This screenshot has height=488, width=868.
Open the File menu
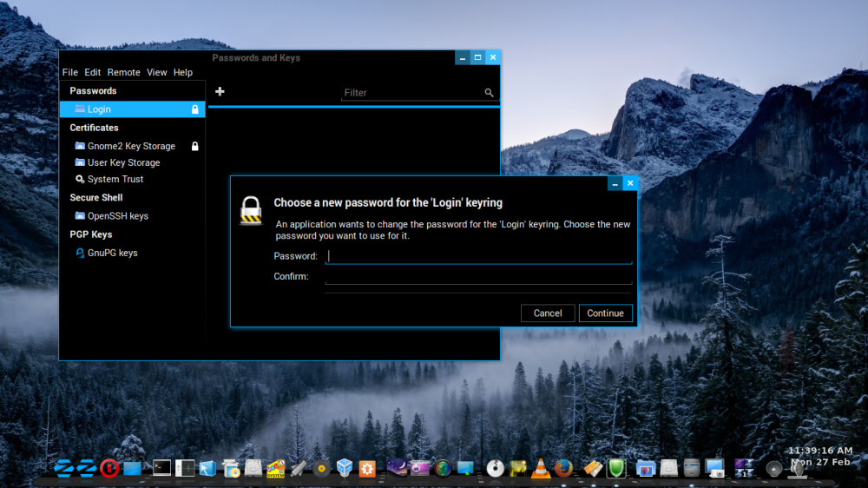coord(69,73)
